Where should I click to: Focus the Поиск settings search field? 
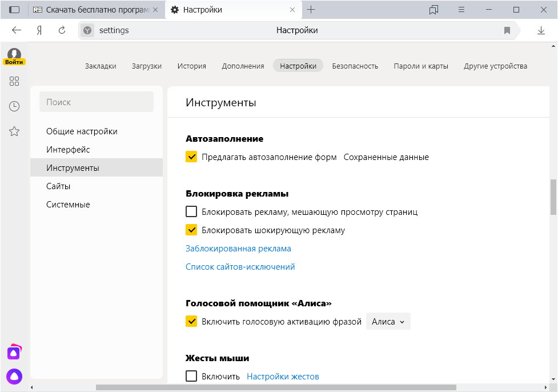(x=97, y=102)
